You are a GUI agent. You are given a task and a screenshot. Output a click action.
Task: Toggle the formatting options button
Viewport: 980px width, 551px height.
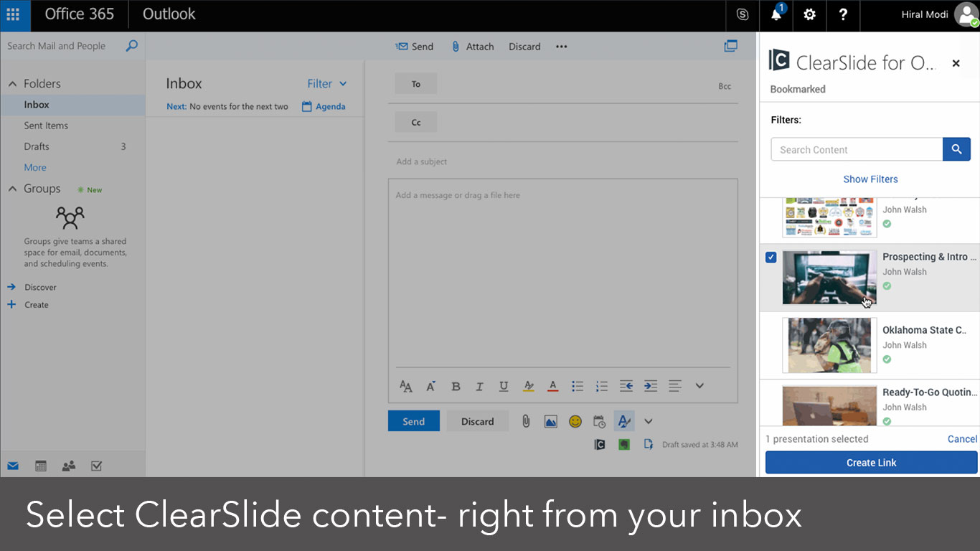[x=624, y=421]
